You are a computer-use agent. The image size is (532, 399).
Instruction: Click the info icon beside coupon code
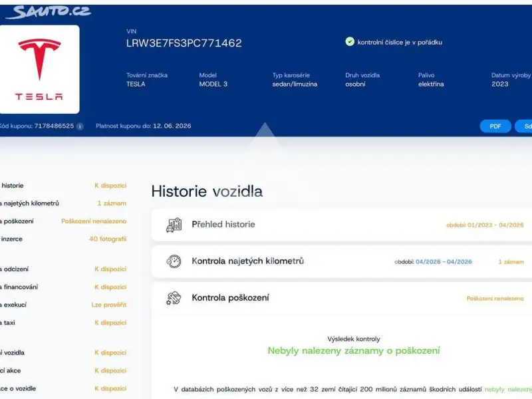tap(80, 126)
